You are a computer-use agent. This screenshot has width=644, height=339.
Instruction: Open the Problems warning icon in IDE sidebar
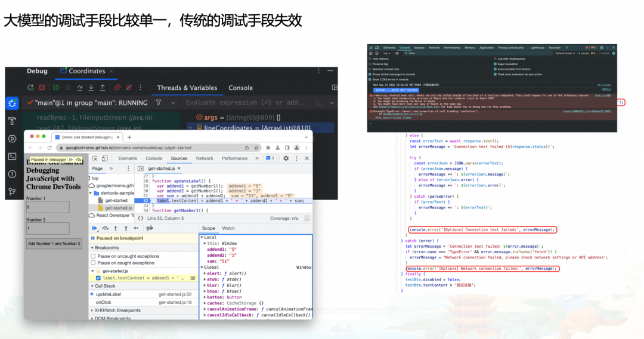[13, 174]
